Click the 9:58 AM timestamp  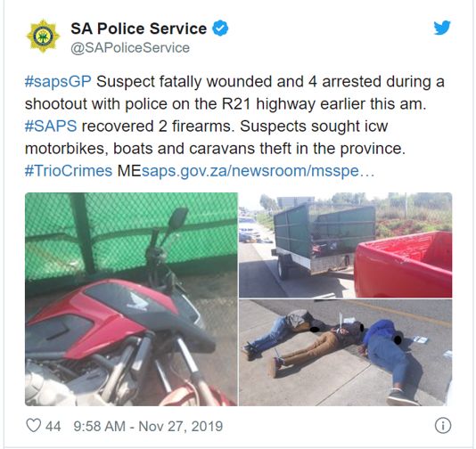(x=99, y=426)
